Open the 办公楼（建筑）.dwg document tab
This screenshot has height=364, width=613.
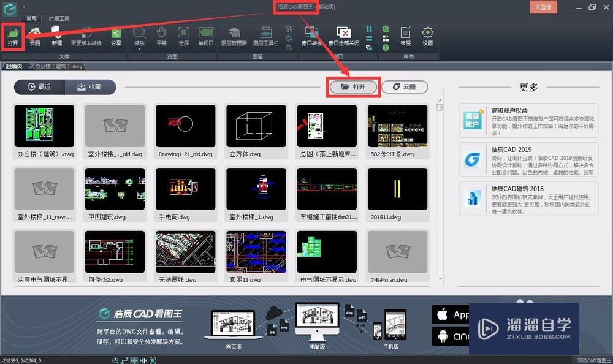point(58,65)
